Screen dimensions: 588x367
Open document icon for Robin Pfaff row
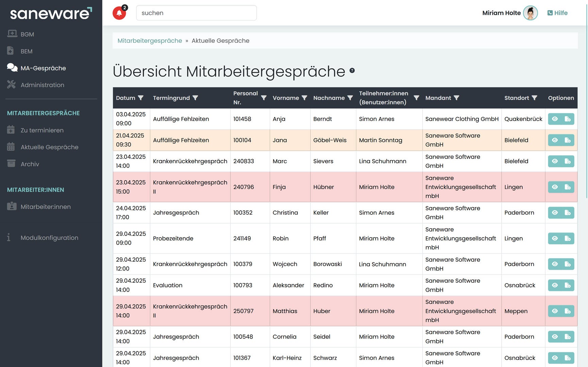(568, 239)
